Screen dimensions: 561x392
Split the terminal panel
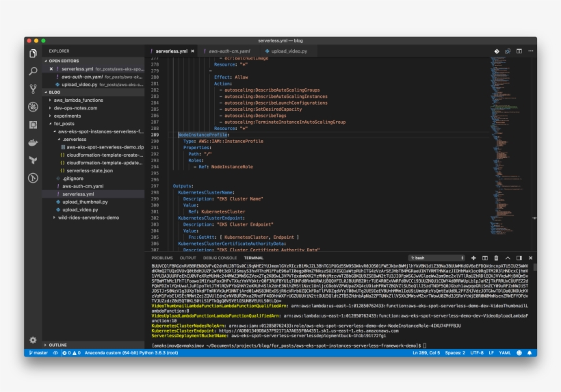coord(485,258)
